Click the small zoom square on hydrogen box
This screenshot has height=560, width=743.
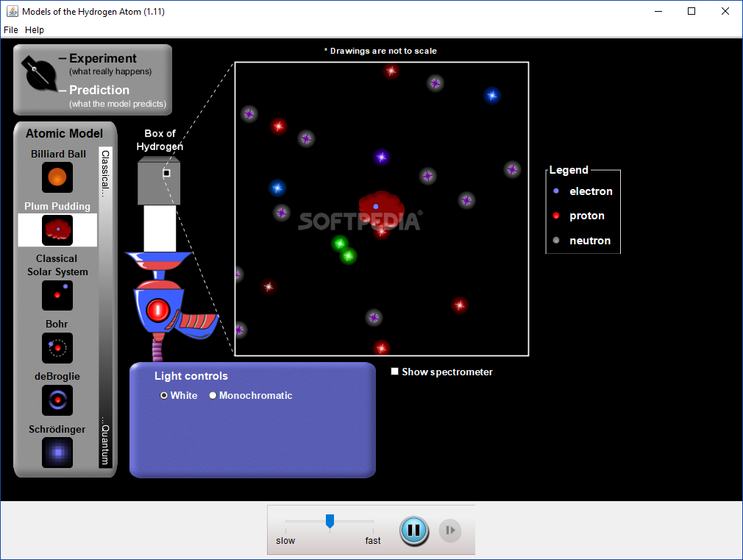pos(166,173)
